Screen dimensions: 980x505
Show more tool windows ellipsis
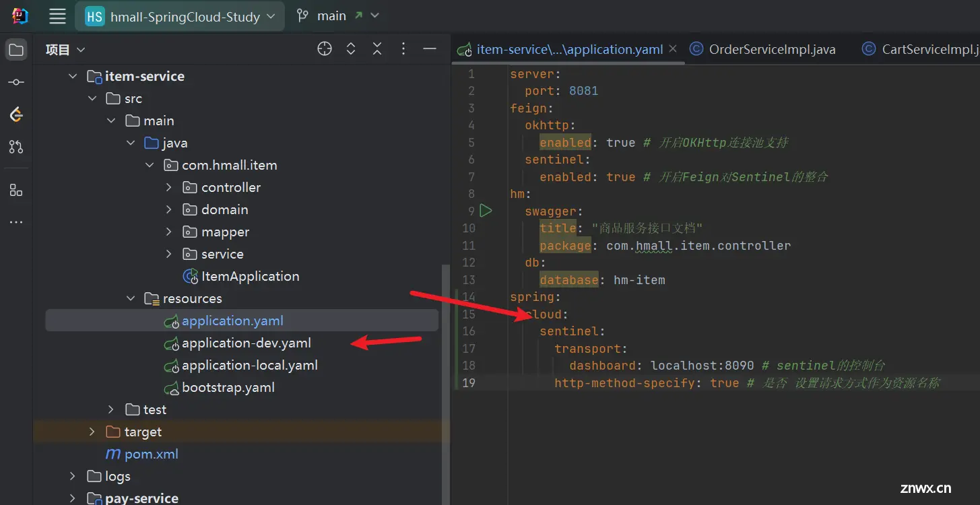pos(17,222)
